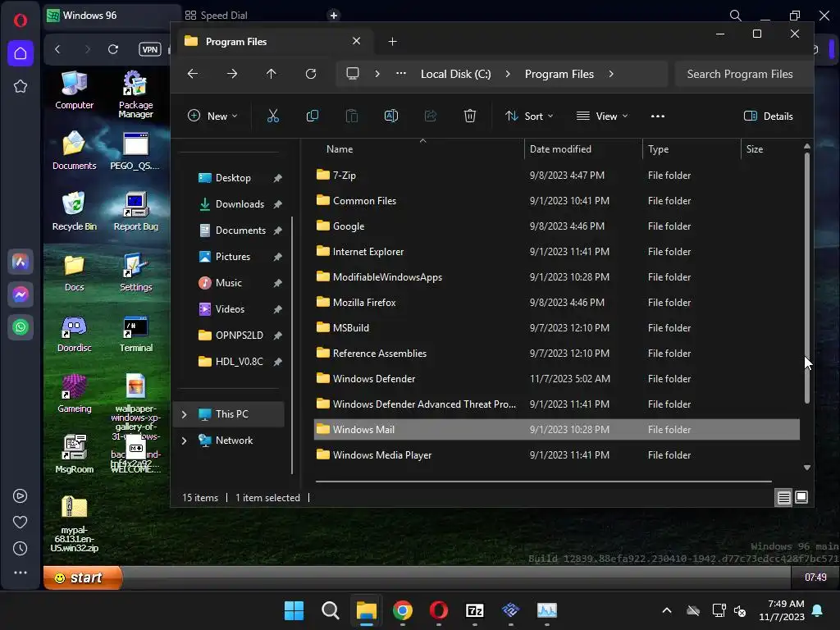Go forward in File Explorer

pos(232,74)
